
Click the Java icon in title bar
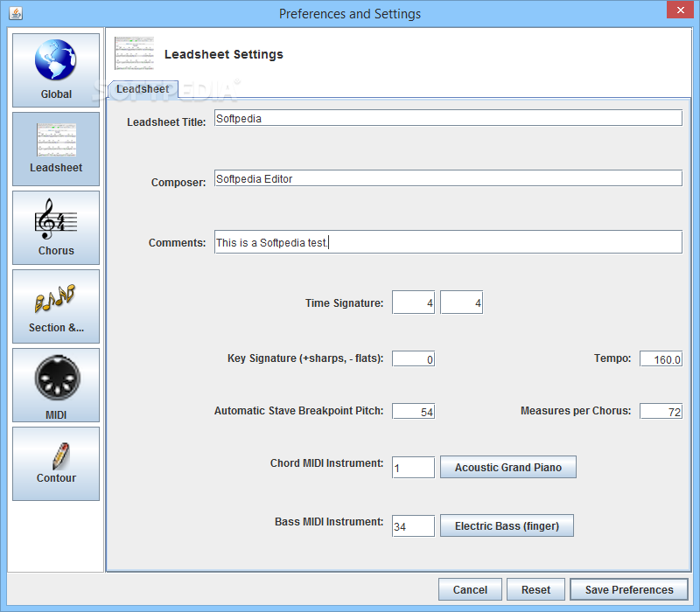point(16,13)
